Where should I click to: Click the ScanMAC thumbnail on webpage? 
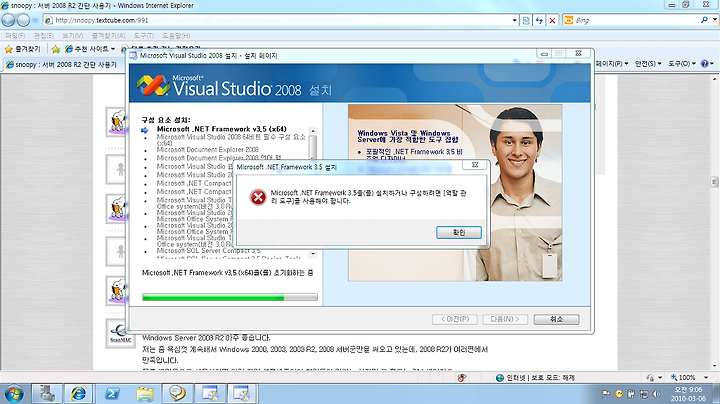[120, 334]
